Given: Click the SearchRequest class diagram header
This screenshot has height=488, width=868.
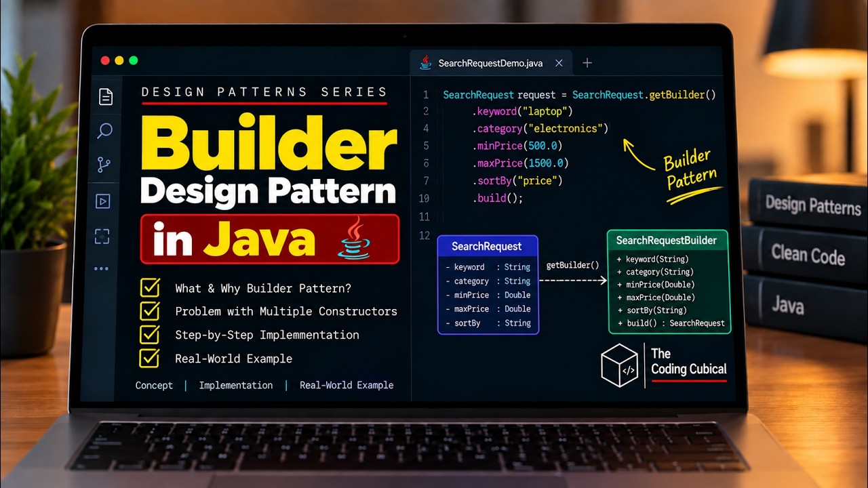Looking at the screenshot, I should [488, 246].
